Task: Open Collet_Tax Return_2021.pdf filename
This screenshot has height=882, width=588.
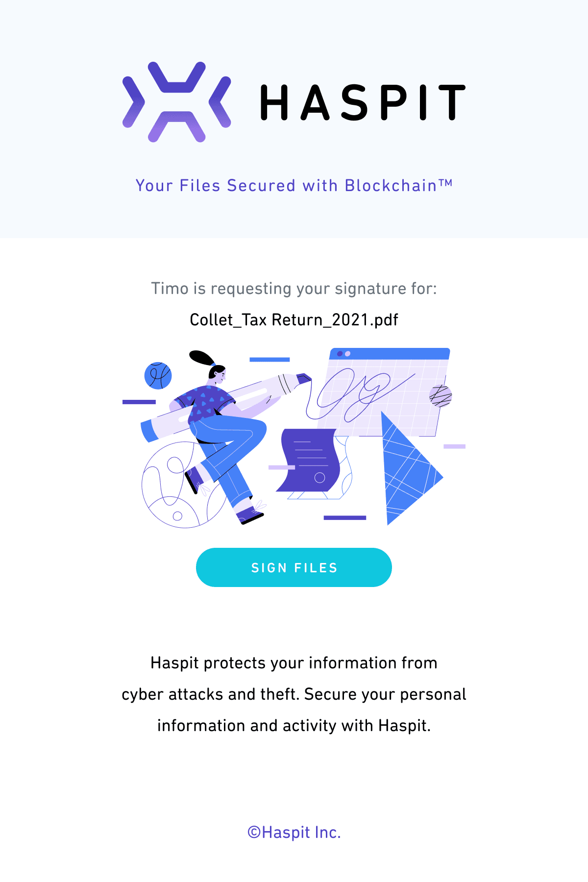Action: [x=294, y=319]
